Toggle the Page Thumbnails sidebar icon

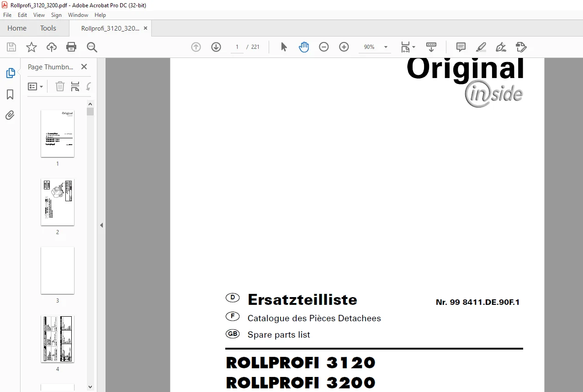(10, 73)
